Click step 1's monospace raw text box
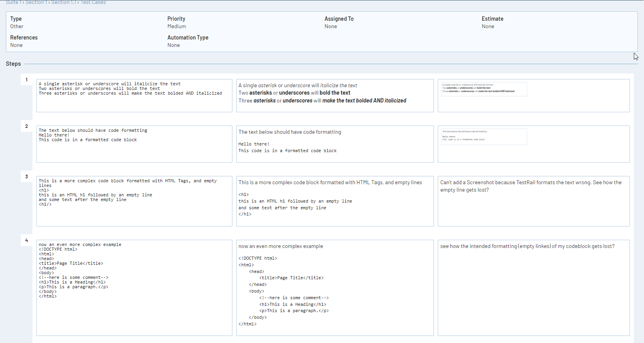This screenshot has width=644, height=343. pyautogui.click(x=134, y=96)
